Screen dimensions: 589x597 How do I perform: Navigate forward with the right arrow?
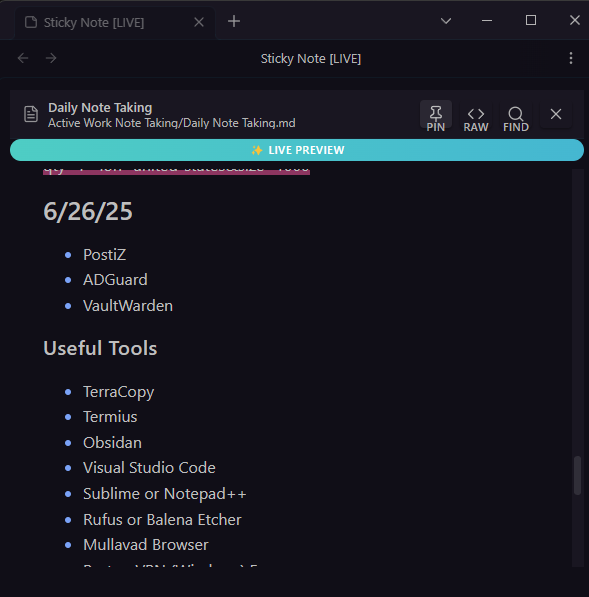click(x=51, y=58)
